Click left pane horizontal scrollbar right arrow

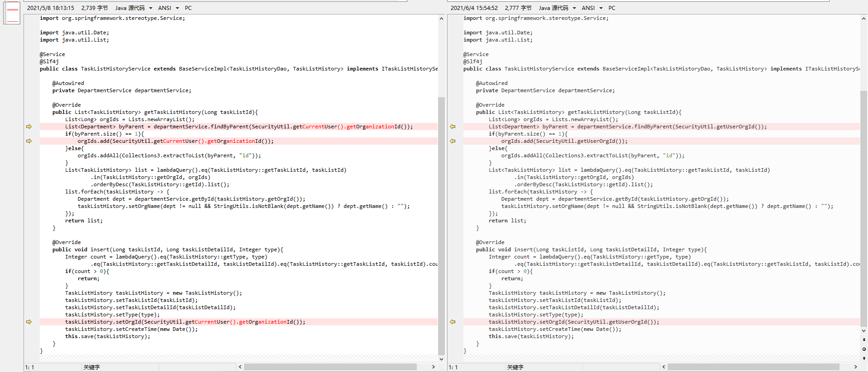point(434,367)
